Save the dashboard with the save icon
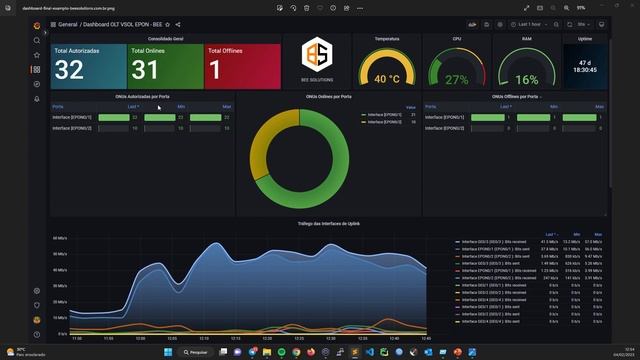The height and width of the screenshot is (360, 640). click(x=487, y=24)
